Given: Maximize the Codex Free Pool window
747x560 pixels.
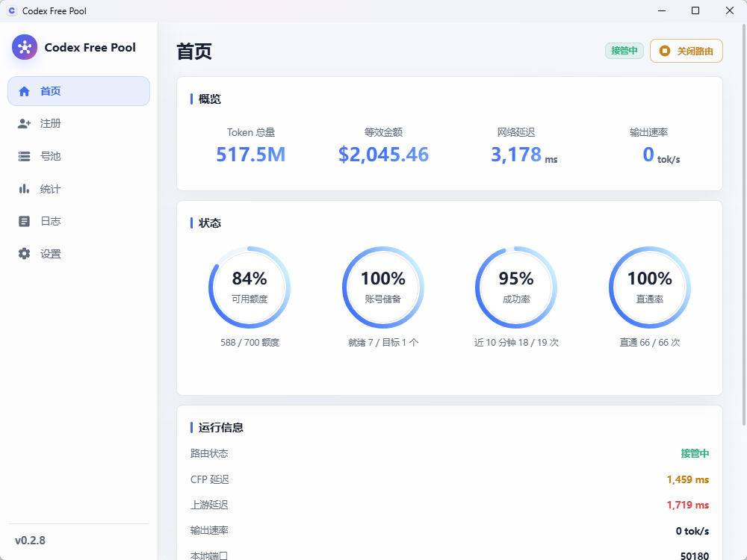Looking at the screenshot, I should click(x=695, y=10).
